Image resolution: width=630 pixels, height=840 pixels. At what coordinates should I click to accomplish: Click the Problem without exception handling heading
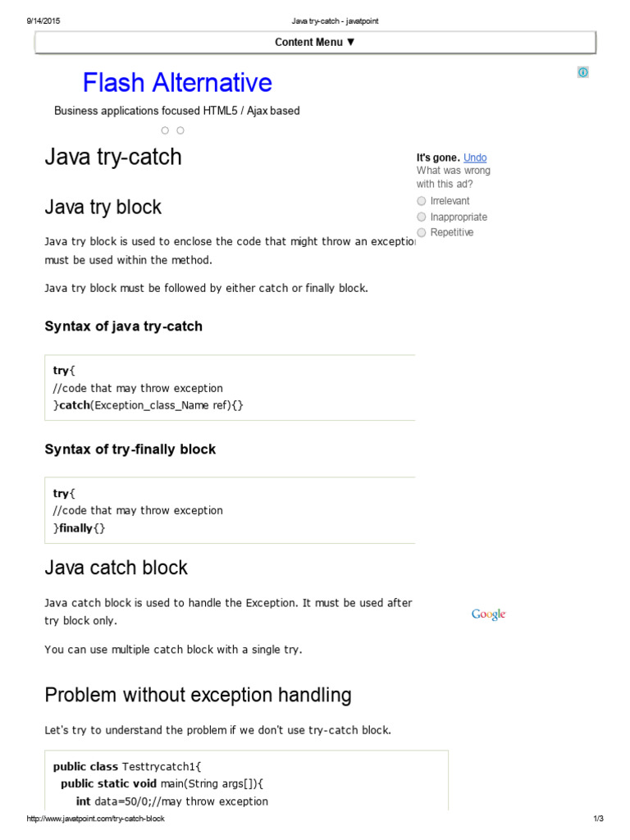click(198, 696)
